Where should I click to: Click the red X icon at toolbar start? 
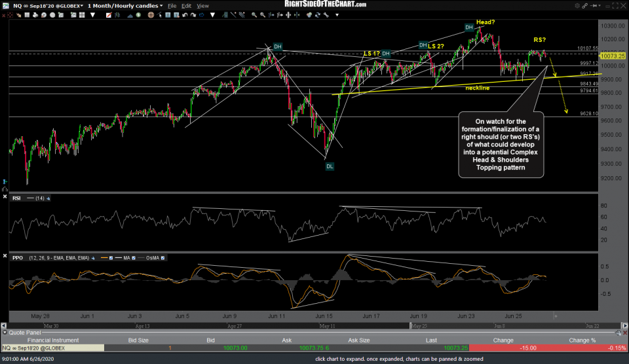click(4, 15)
